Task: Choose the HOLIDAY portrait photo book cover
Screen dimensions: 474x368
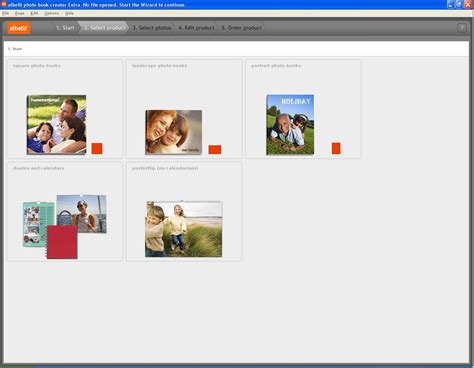Action: [x=290, y=125]
